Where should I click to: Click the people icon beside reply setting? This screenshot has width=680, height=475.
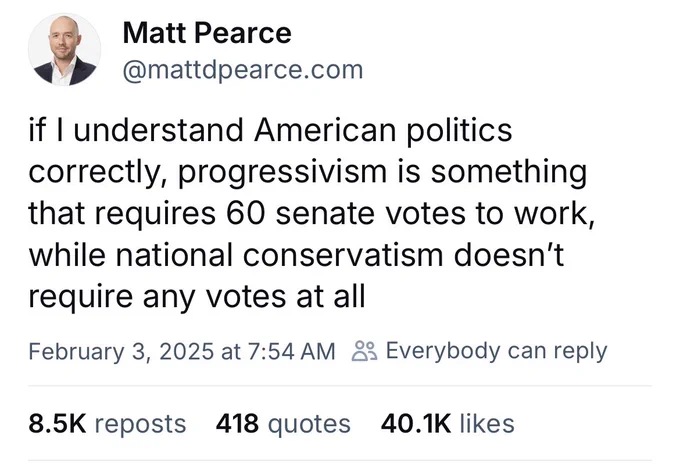[365, 351]
